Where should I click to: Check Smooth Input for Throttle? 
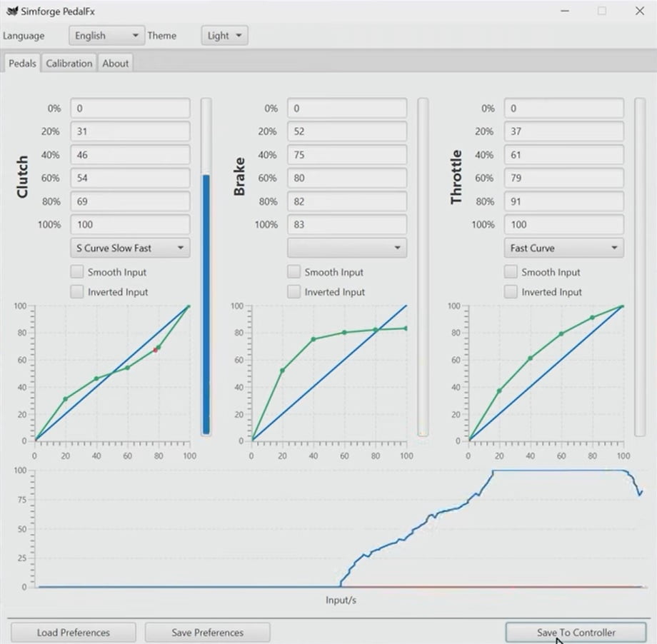point(511,272)
